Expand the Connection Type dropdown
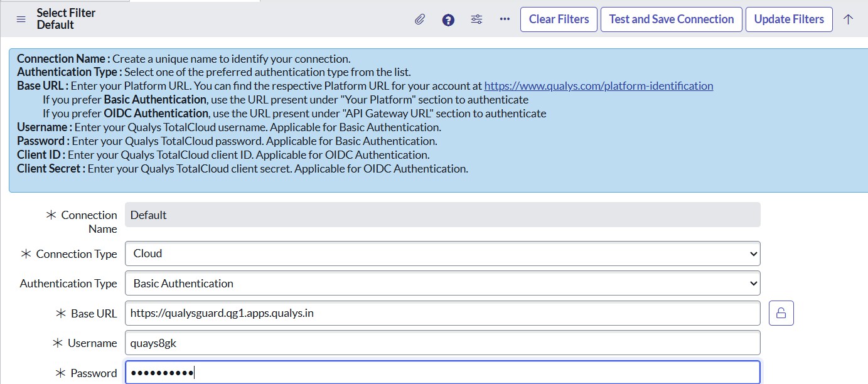 pos(442,253)
